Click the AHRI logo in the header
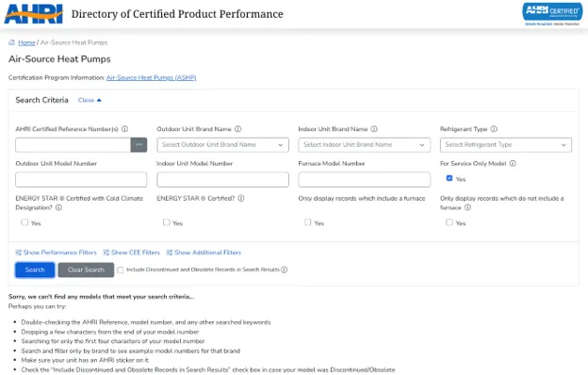588x375 pixels. 33,14
